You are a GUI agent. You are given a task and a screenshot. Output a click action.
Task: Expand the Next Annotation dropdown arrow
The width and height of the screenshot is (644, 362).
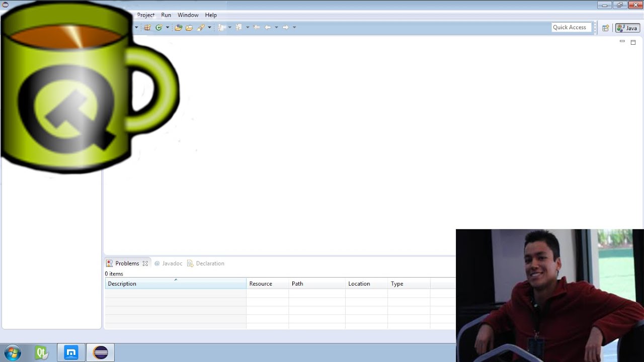coord(230,28)
